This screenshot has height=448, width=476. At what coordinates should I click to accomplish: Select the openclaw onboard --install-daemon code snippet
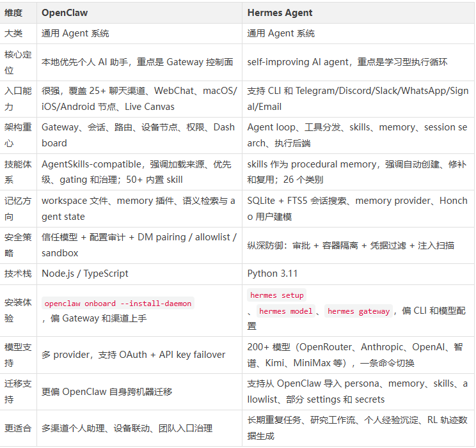tap(118, 304)
